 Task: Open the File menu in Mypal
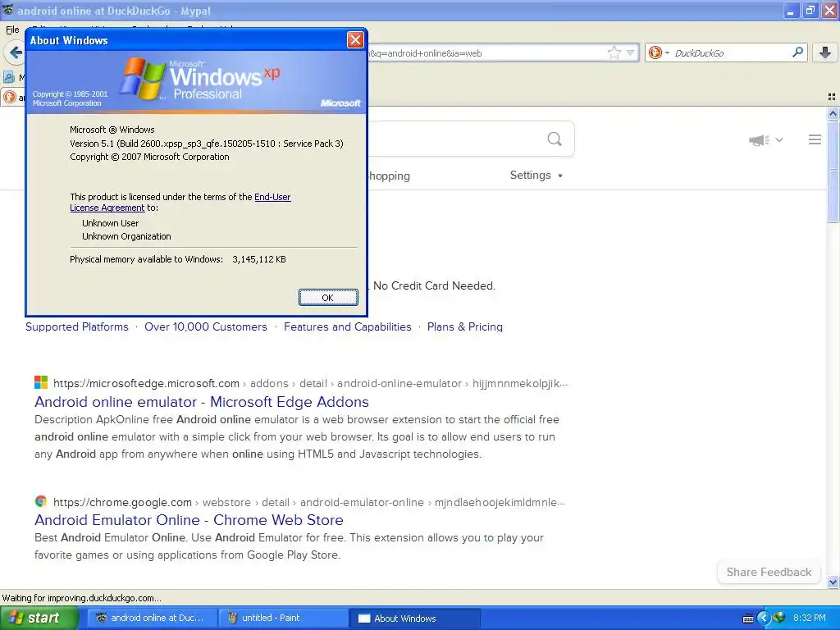[12, 30]
